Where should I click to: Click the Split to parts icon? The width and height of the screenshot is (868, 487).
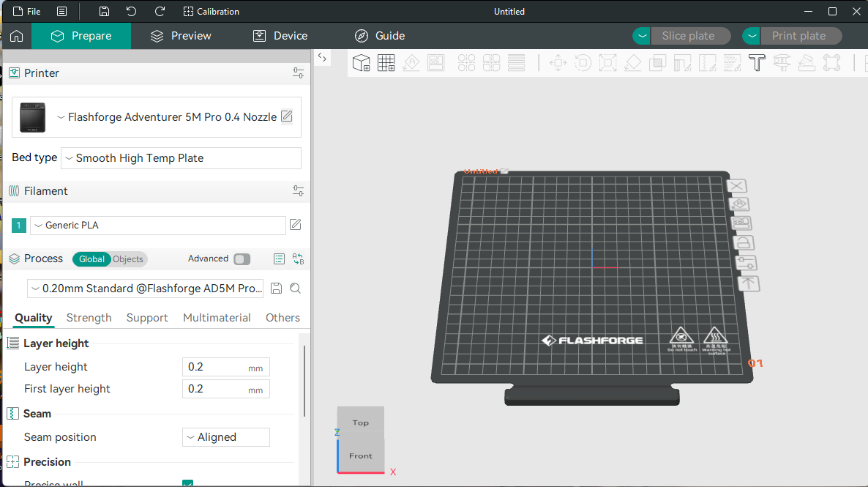pos(492,62)
